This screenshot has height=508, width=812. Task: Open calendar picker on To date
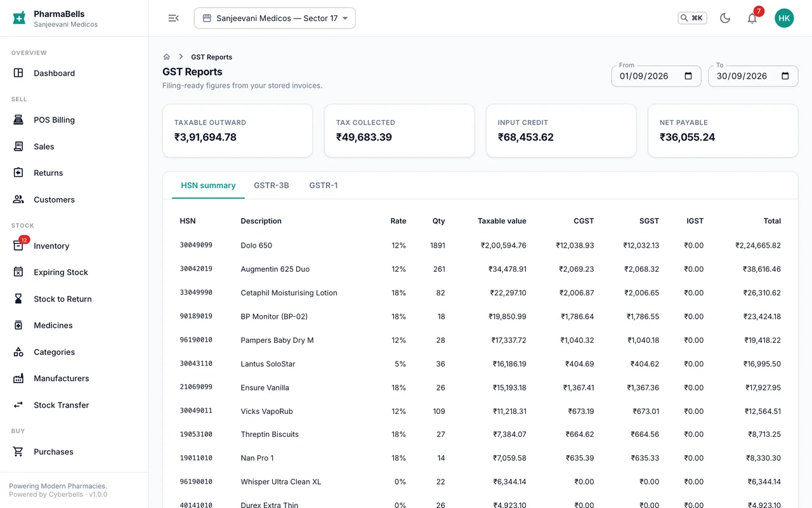785,76
